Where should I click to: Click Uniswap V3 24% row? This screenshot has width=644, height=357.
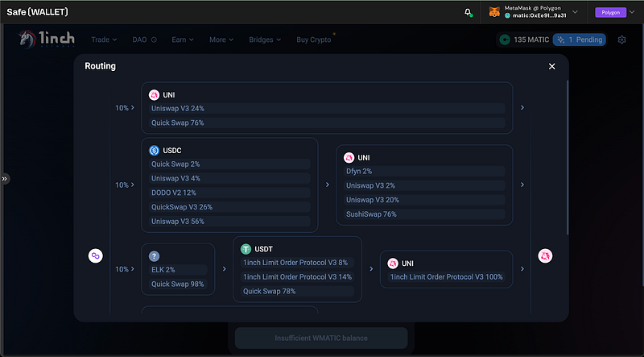(327, 109)
